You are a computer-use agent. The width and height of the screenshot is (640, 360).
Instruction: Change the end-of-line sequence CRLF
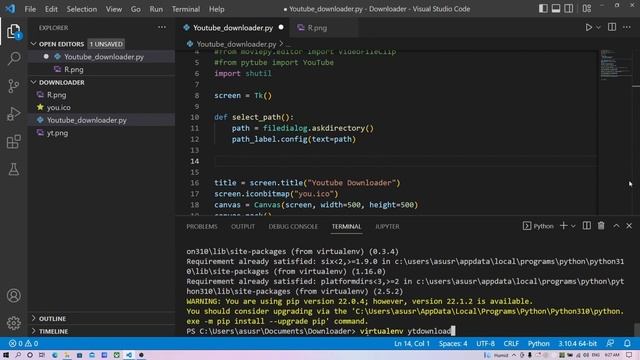(x=511, y=344)
